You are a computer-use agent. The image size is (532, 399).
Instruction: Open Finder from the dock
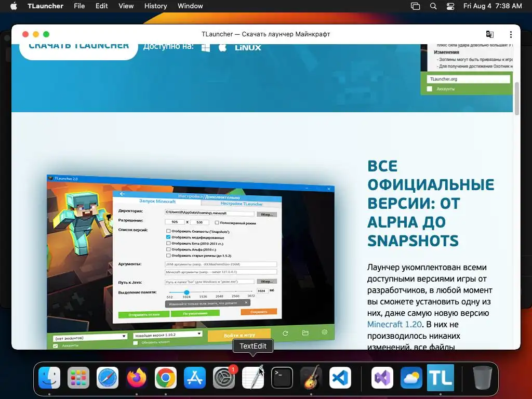coord(49,378)
